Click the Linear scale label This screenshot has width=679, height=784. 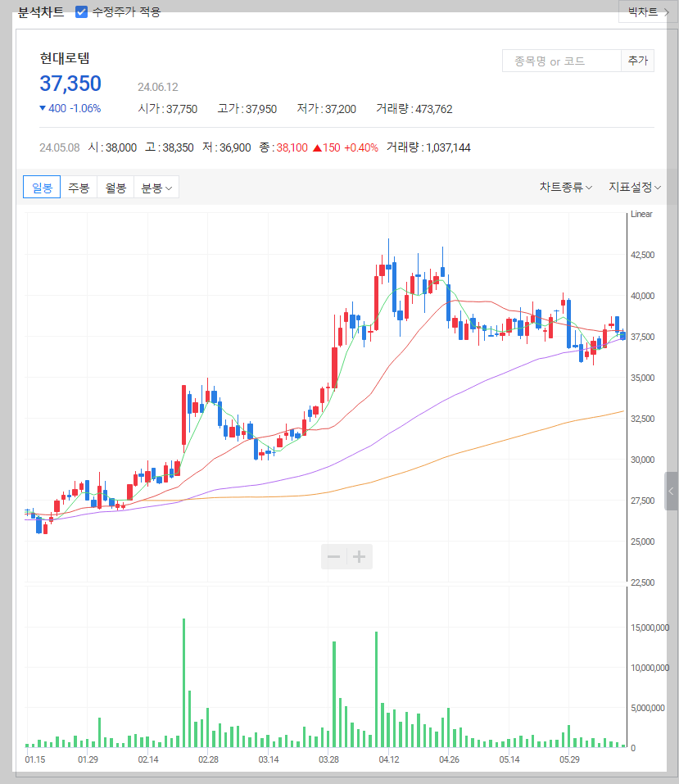click(641, 214)
